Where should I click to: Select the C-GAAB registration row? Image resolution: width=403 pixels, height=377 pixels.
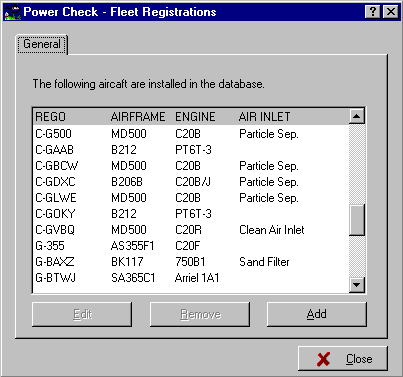pos(191,150)
